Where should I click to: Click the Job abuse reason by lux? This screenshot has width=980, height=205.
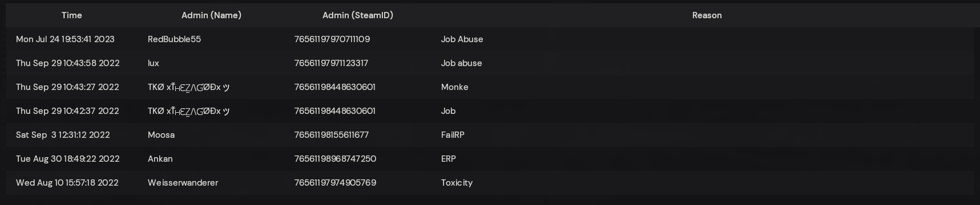point(461,63)
